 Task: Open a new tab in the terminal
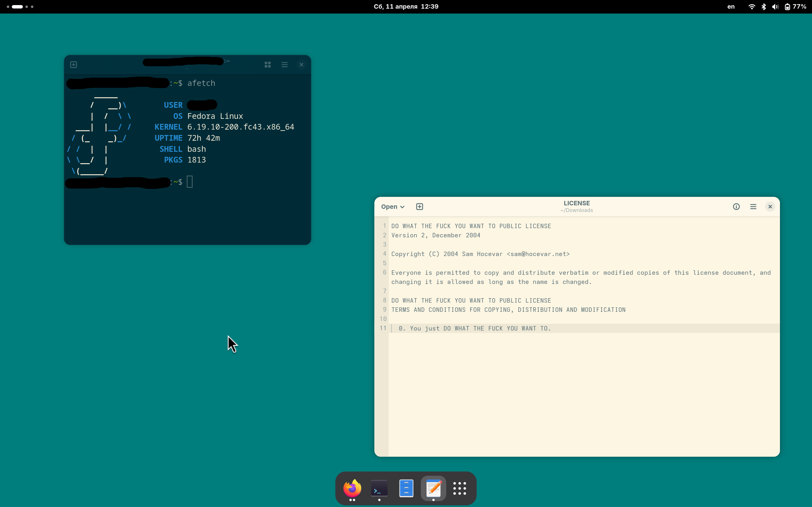point(74,65)
